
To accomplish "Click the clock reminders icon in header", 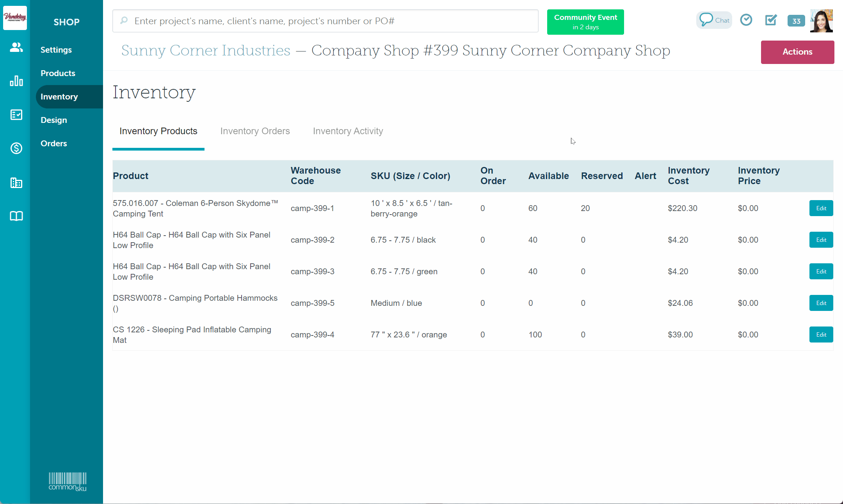I will (746, 20).
